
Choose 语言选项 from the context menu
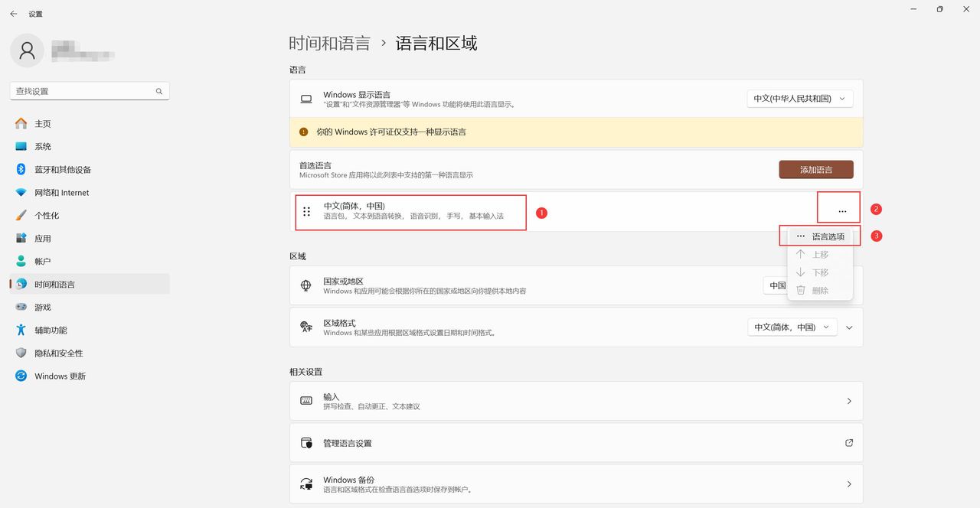tap(827, 236)
